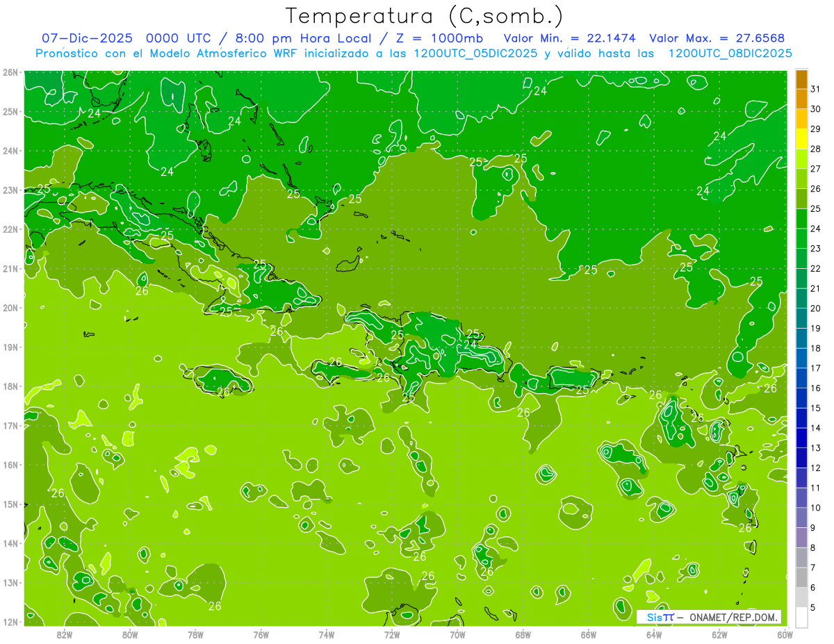Click the 70W longitude axis label
The height and width of the screenshot is (644, 834).
(x=457, y=634)
